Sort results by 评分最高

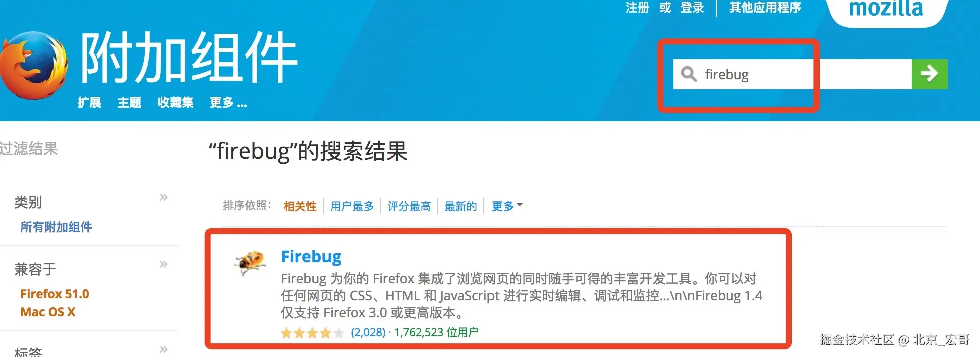(409, 206)
